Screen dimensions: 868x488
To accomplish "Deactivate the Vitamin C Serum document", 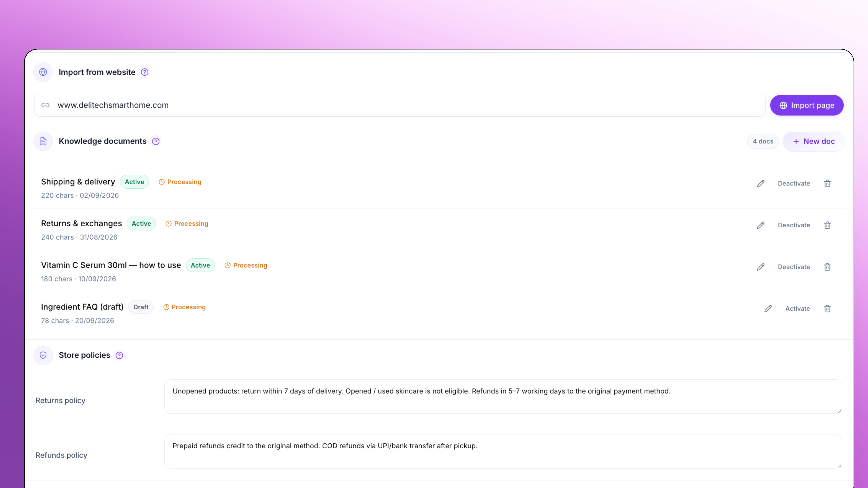I will coord(794,267).
